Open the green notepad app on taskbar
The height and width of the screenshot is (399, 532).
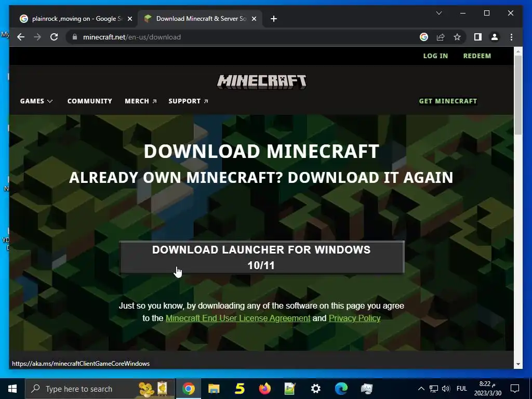click(x=290, y=389)
